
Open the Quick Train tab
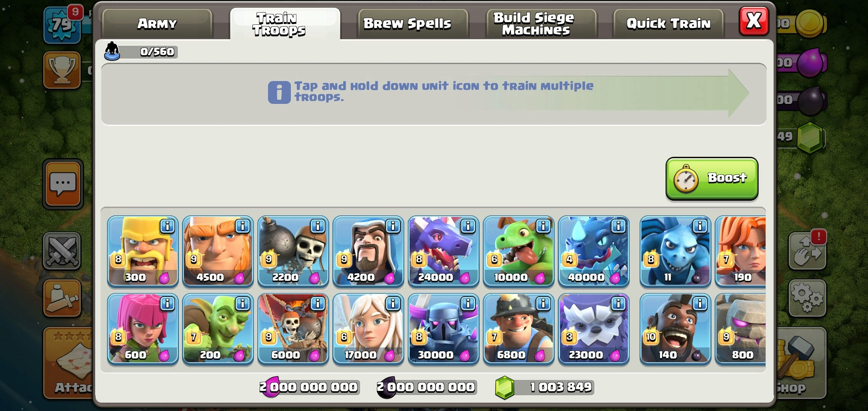(x=668, y=24)
